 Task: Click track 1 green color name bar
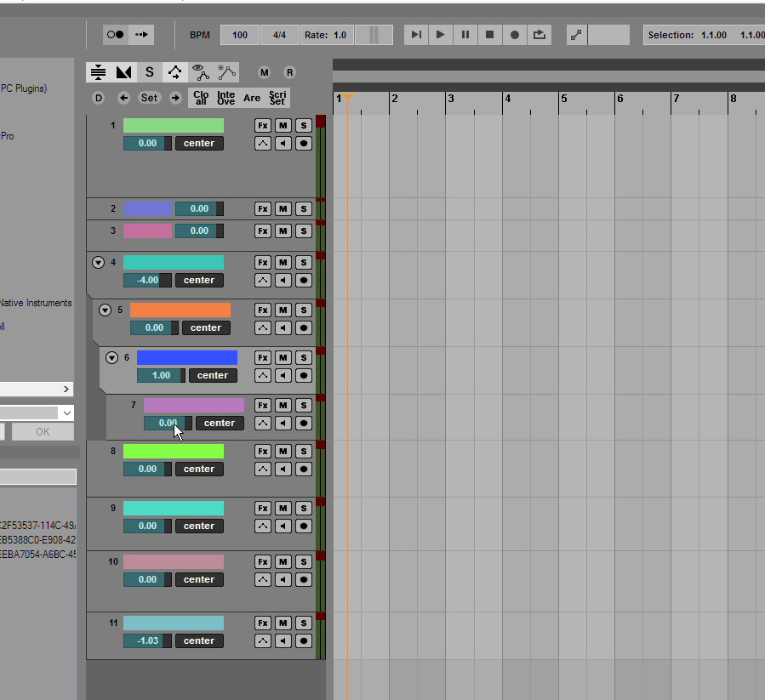point(174,125)
